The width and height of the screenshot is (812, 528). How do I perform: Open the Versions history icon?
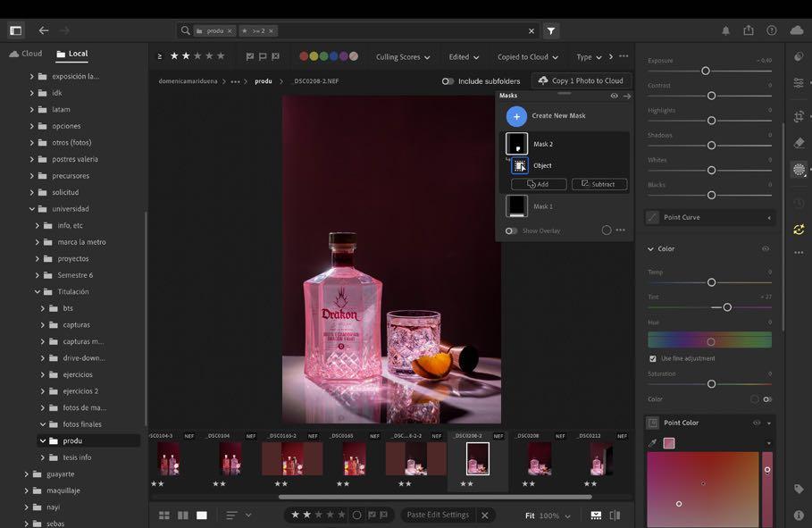click(x=799, y=203)
